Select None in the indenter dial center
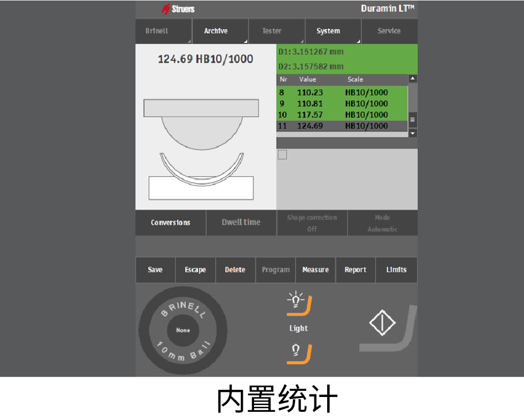Viewport: 524px width, 420px height. [183, 330]
